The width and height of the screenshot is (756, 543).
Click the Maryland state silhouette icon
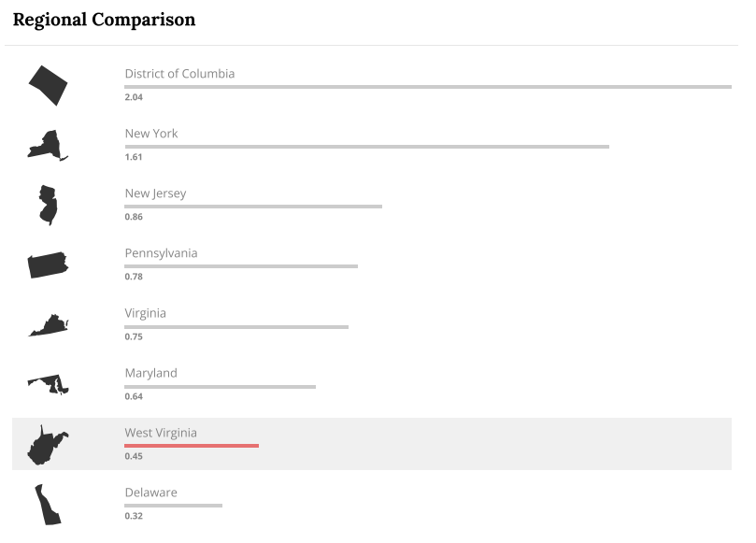point(49,383)
